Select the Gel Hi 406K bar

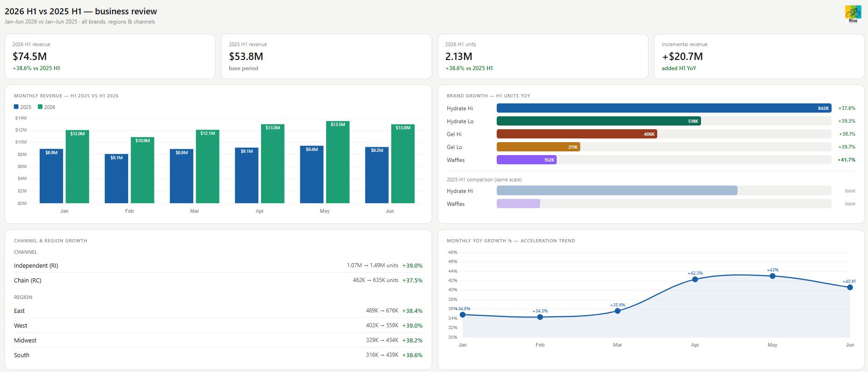tap(577, 134)
